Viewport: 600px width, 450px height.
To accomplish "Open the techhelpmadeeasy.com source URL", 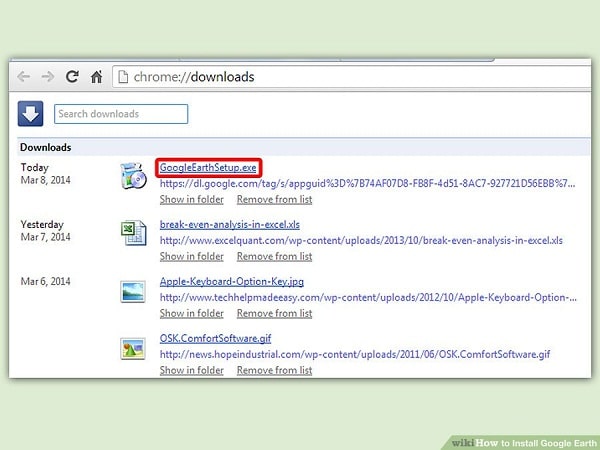I will 368,297.
